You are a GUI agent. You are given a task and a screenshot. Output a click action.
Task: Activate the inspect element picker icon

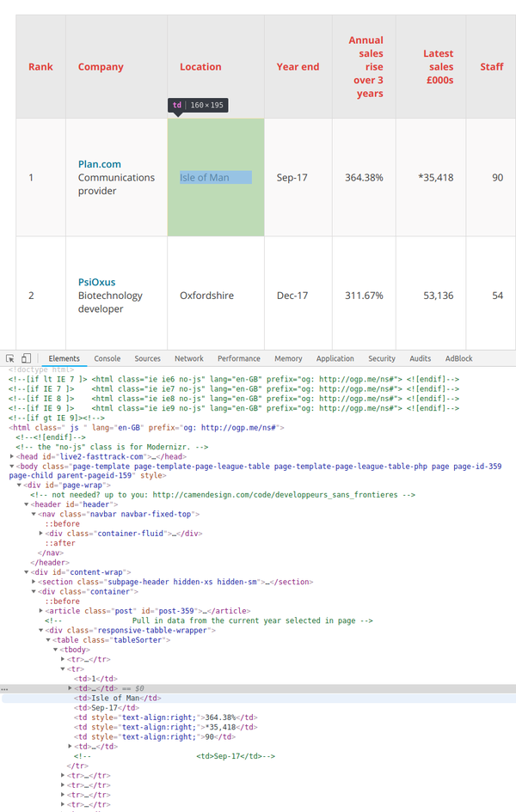[9, 358]
